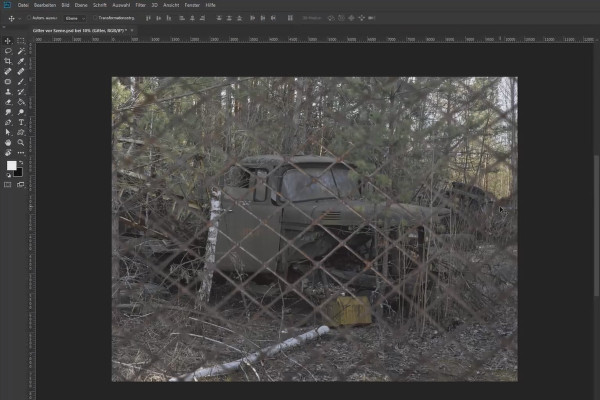Click the truck photo on the canvas
The width and height of the screenshot is (600, 400).
click(315, 229)
